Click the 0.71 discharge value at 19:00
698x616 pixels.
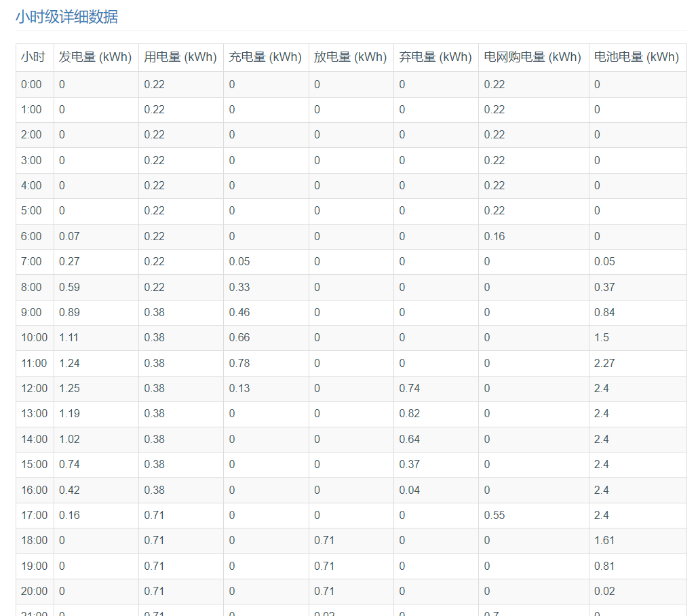324,566
